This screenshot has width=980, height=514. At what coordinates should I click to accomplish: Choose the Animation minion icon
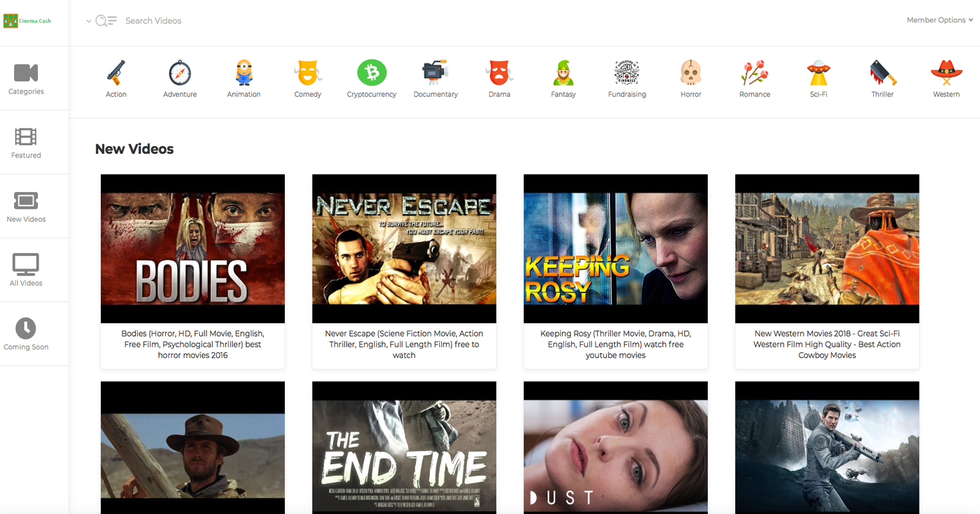[244, 73]
